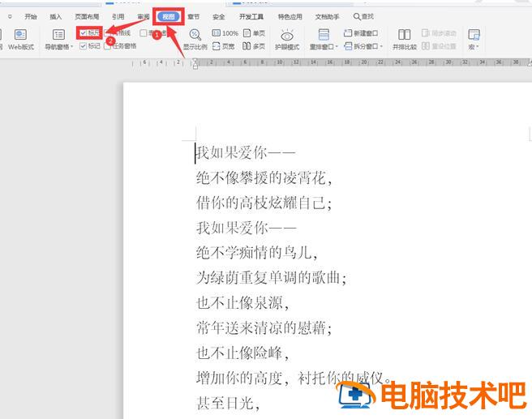Click the line 绝不学痴情的鸟儿
Viewport: 532px width, 419px height.
257,253
